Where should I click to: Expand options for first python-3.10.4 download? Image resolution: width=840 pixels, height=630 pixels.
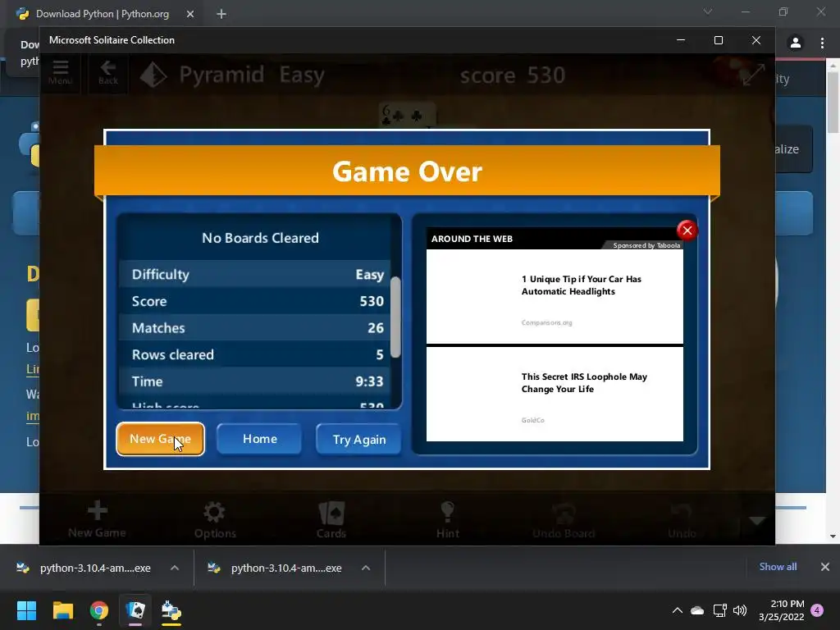[175, 568]
